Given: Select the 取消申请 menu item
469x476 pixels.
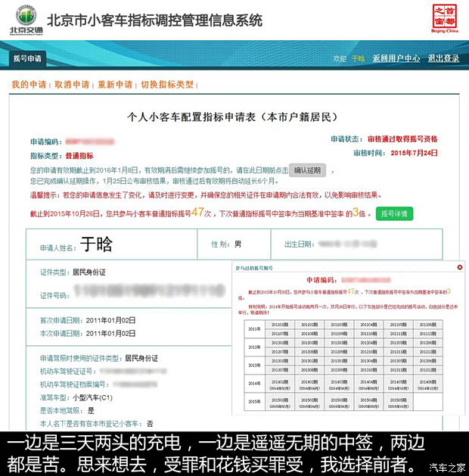Looking at the screenshot, I should [72, 85].
